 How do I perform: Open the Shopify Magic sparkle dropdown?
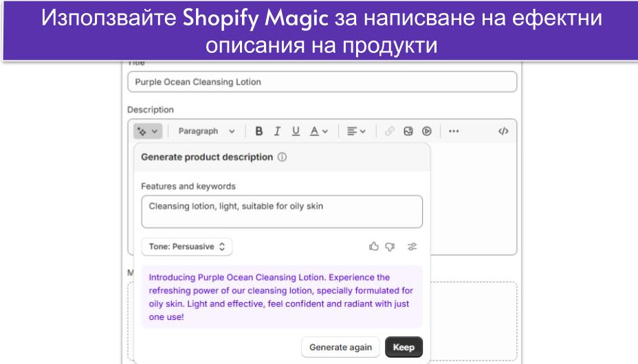point(148,131)
